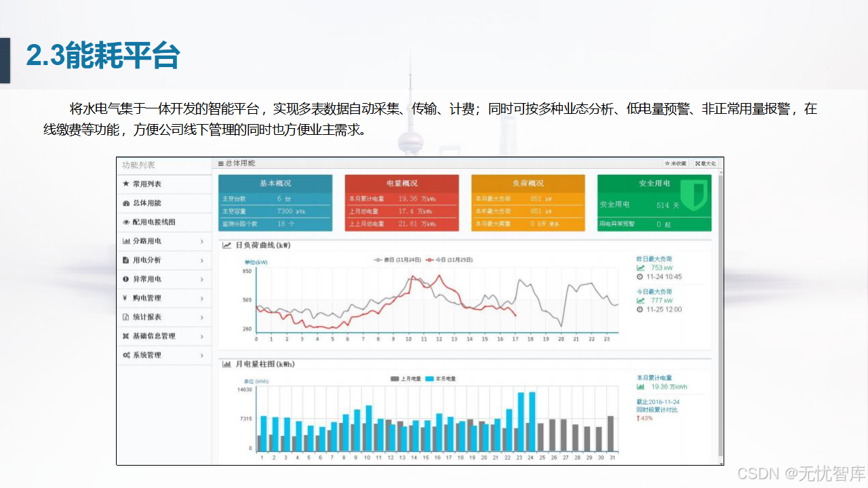This screenshot has width=868, height=488.
Task: Click the 更多 link in 负荷概况 card
Action: point(554,224)
